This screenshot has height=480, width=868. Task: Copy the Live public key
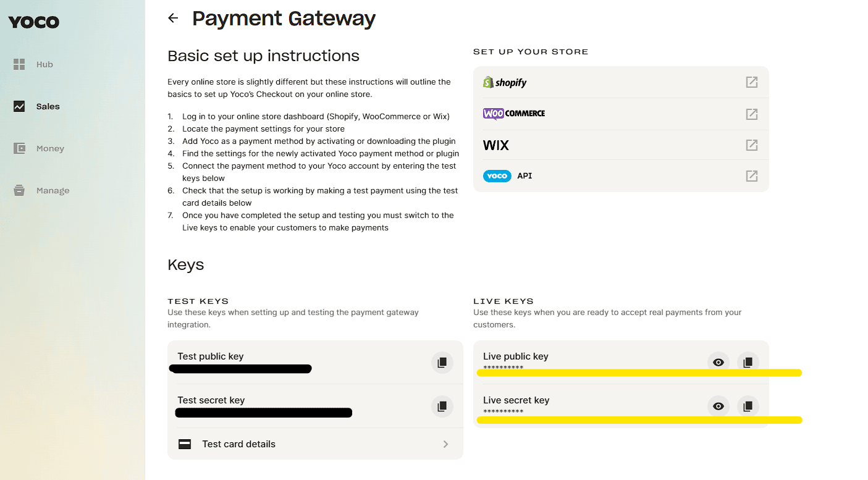[x=748, y=363]
